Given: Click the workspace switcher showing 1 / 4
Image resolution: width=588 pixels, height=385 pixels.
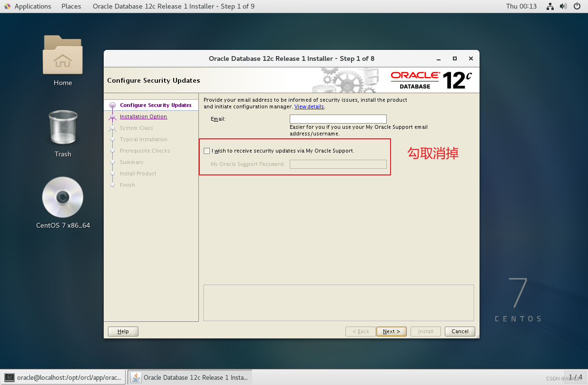Looking at the screenshot, I should [x=576, y=377].
